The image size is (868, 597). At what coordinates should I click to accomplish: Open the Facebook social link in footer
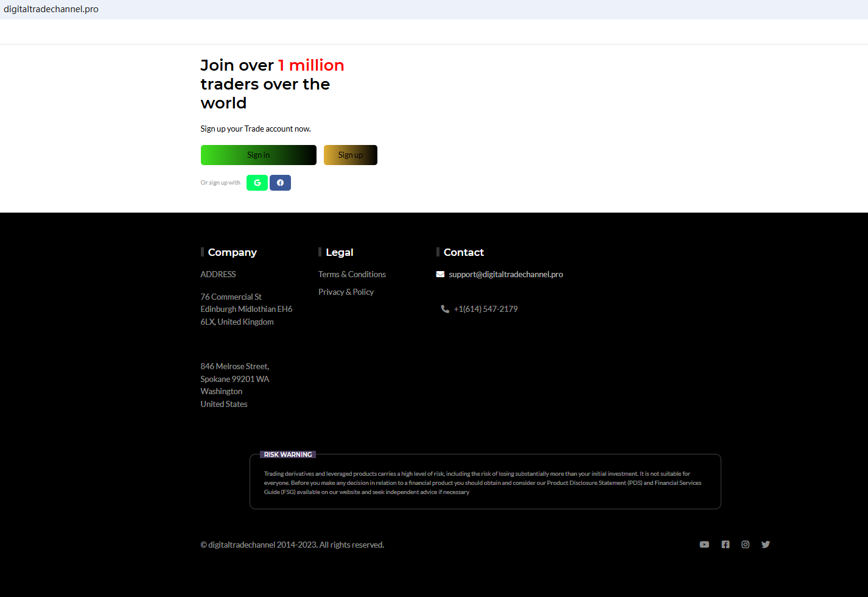pyautogui.click(x=726, y=545)
